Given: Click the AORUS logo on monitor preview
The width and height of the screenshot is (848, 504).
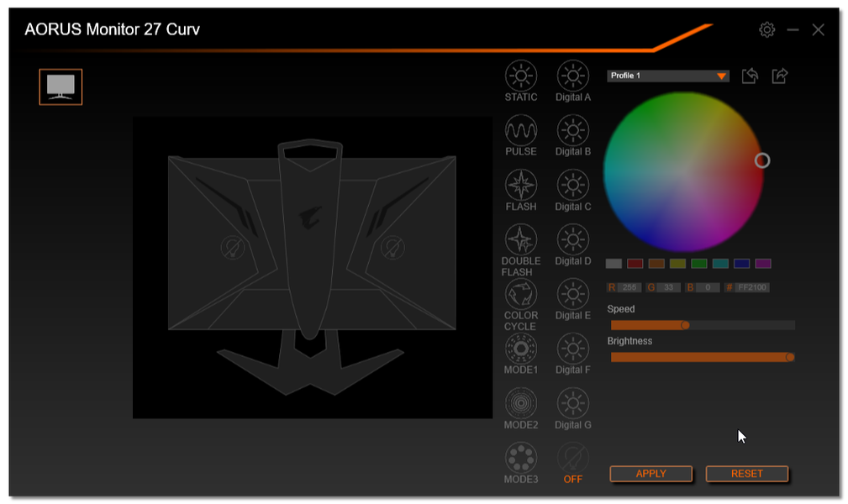Looking at the screenshot, I should click(x=310, y=218).
